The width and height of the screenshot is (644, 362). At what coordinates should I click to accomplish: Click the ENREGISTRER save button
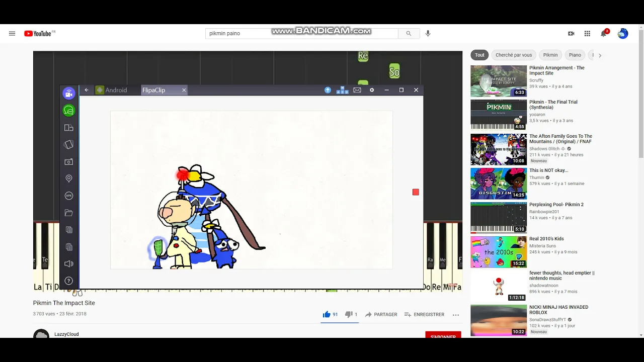pos(424,314)
